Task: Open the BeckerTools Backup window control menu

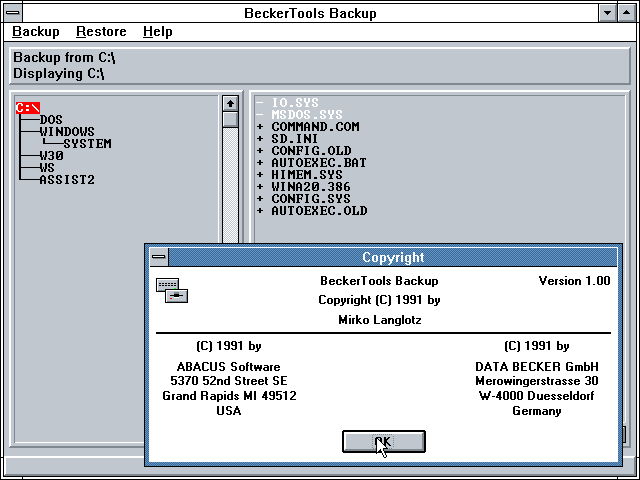Action: (13, 13)
